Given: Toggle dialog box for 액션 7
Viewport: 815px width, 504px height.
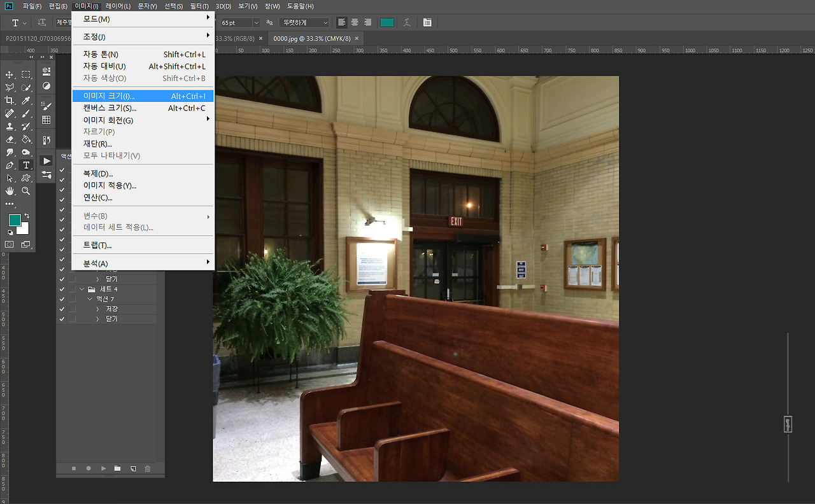Looking at the screenshot, I should click(x=72, y=299).
